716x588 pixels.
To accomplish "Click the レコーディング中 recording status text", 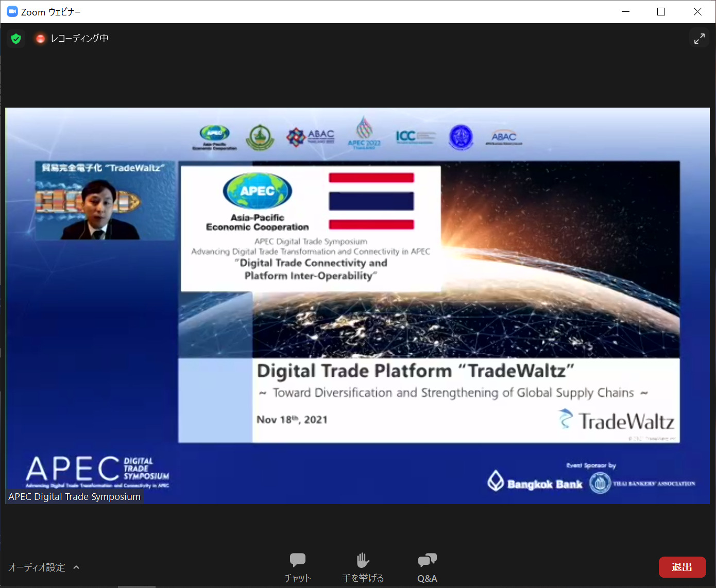I will point(79,39).
